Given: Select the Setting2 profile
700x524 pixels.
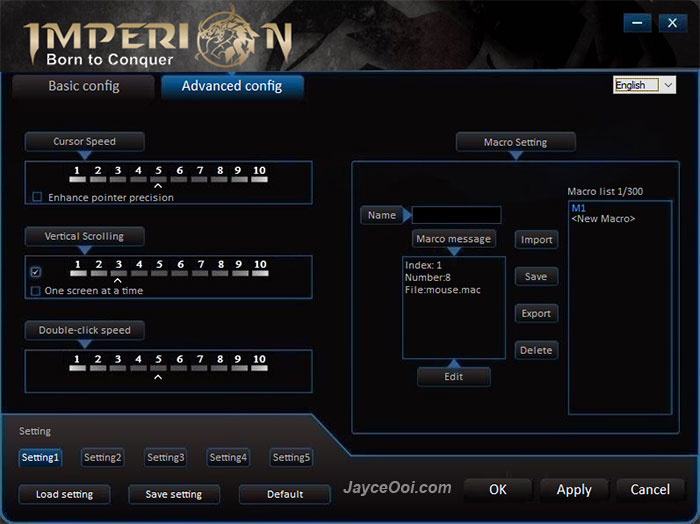Looking at the screenshot, I should click(103, 457).
